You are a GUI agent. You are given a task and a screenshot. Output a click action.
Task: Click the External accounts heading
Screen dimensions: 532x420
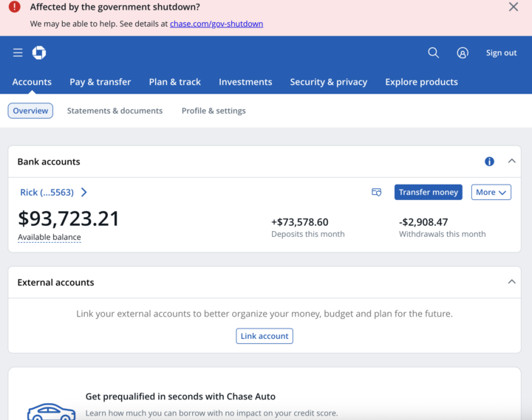point(55,283)
